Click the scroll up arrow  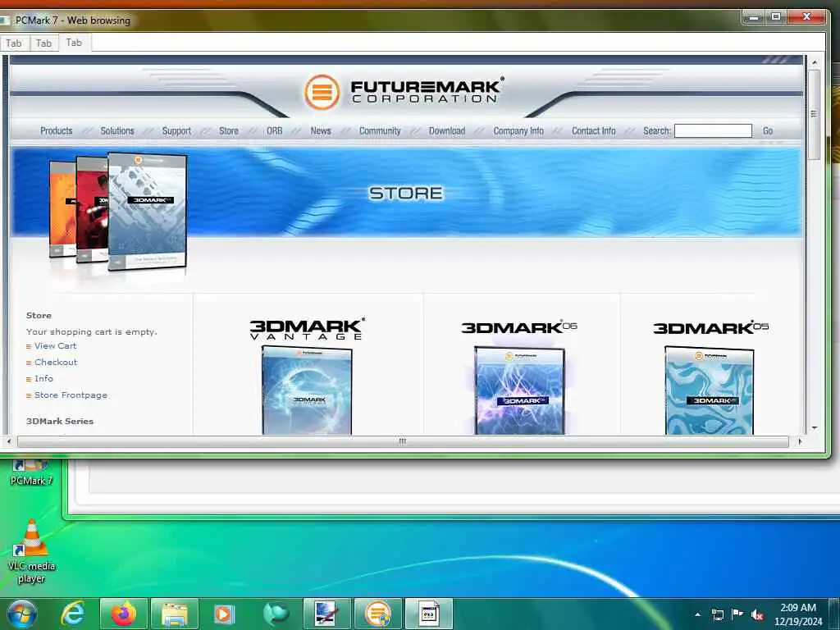tap(815, 62)
